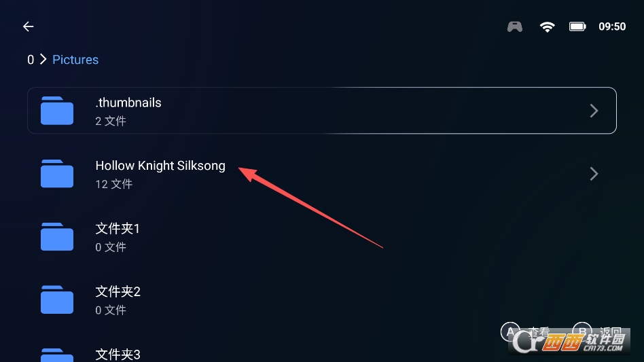The height and width of the screenshot is (362, 644).
Task: Click the back arrow at top left
Action: tap(28, 26)
